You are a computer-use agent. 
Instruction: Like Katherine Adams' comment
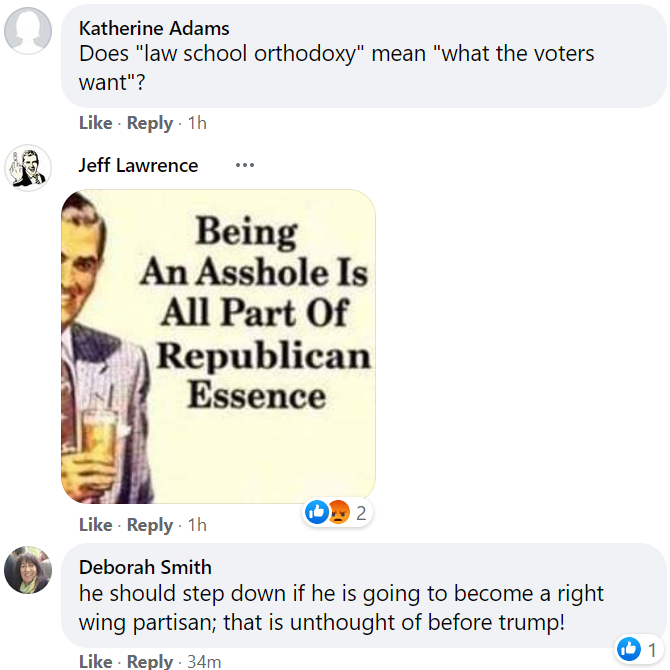pyautogui.click(x=95, y=123)
